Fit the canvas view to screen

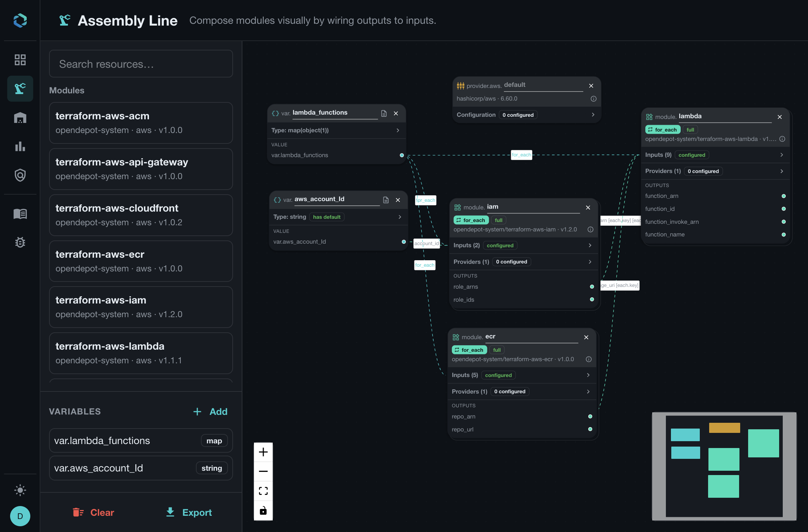[x=263, y=491]
